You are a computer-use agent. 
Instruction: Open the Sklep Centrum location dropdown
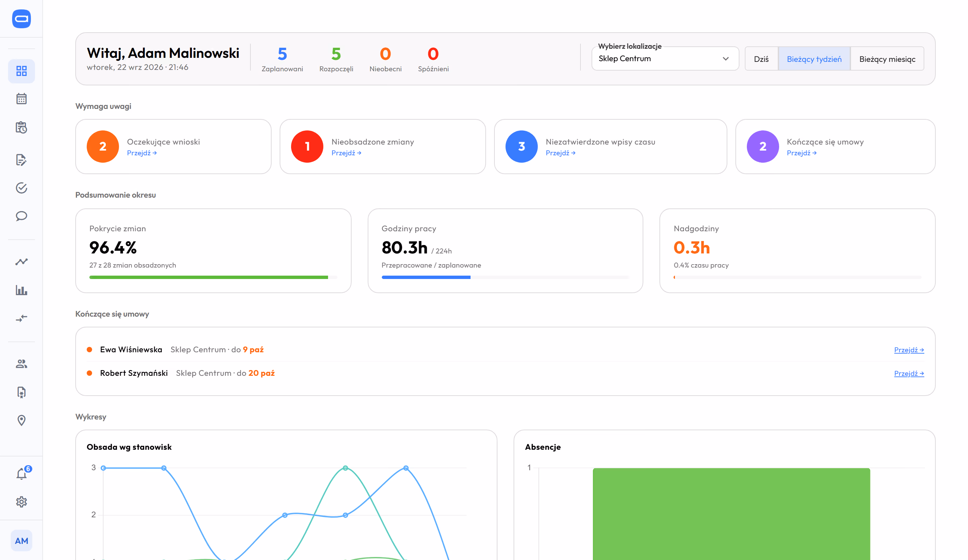pos(665,59)
